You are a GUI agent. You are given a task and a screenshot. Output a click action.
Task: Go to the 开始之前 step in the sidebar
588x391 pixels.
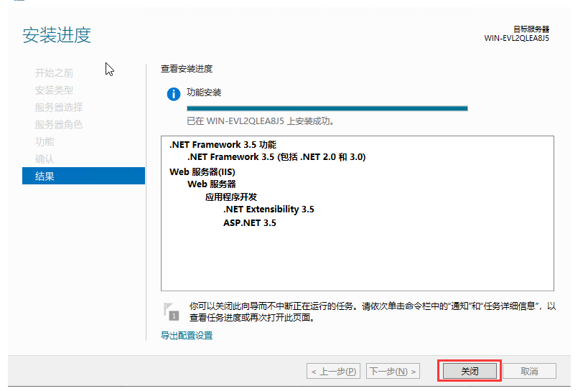pyautogui.click(x=54, y=73)
